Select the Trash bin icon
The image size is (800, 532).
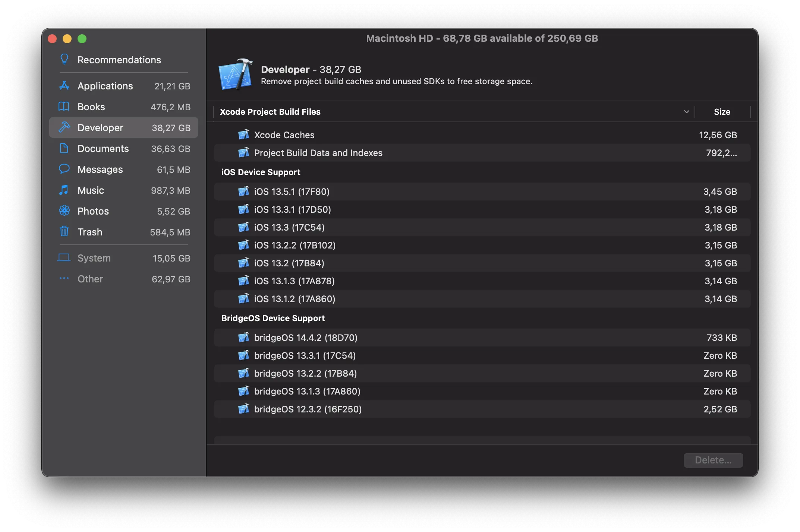tap(64, 232)
